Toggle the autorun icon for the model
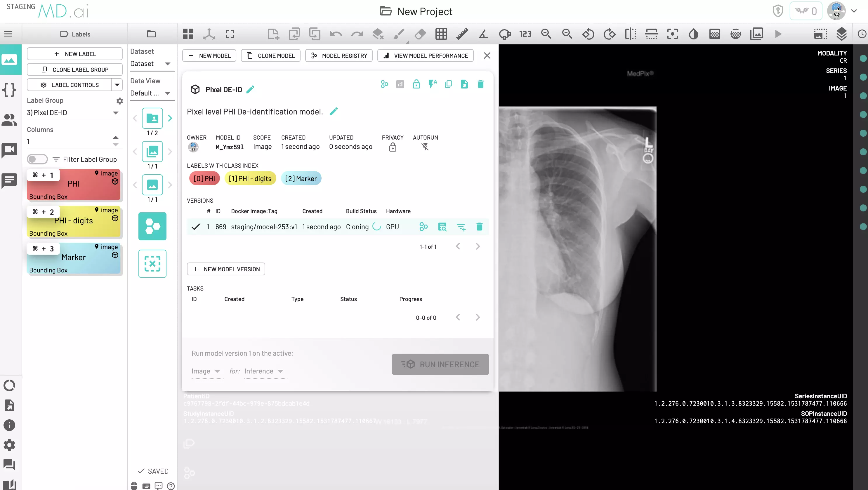 point(433,84)
